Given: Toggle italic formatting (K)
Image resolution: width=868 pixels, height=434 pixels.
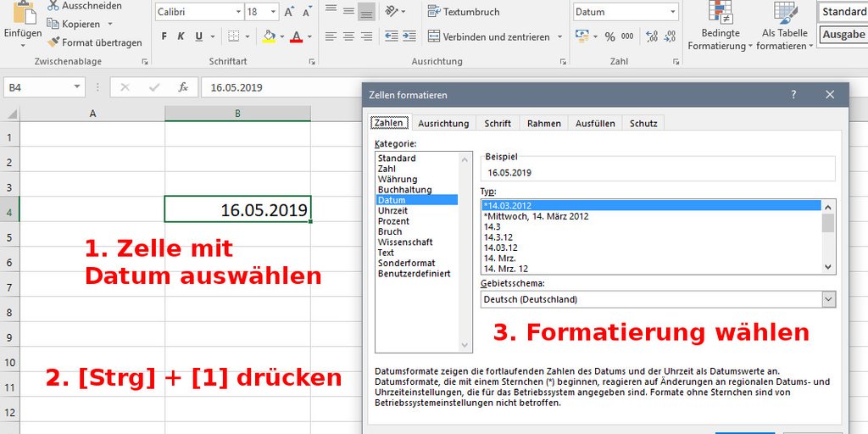Looking at the screenshot, I should click(181, 36).
